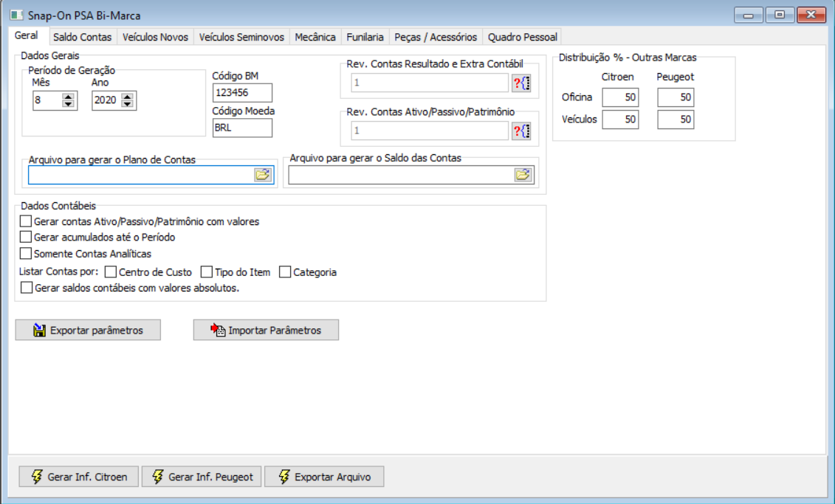
Task: Check Gerar acumulados até o Período
Action: [x=26, y=237]
